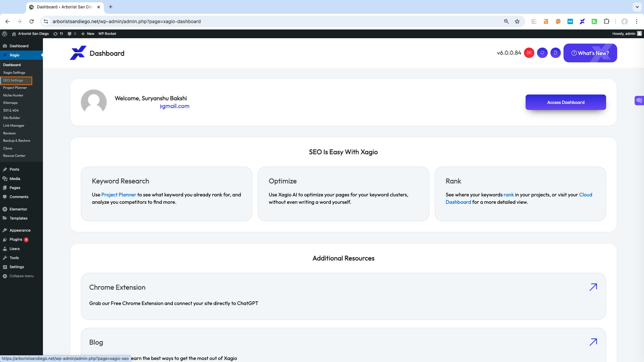
Task: Open Niche Hunter in sidebar
Action: point(13,96)
